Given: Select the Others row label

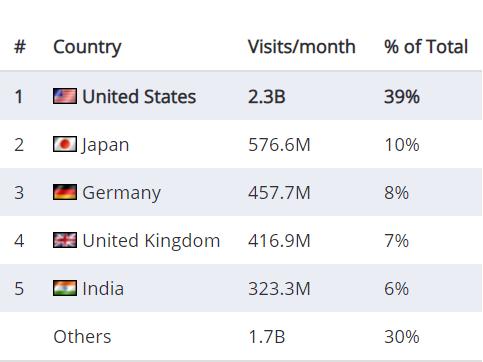Looking at the screenshot, I should [x=82, y=337].
